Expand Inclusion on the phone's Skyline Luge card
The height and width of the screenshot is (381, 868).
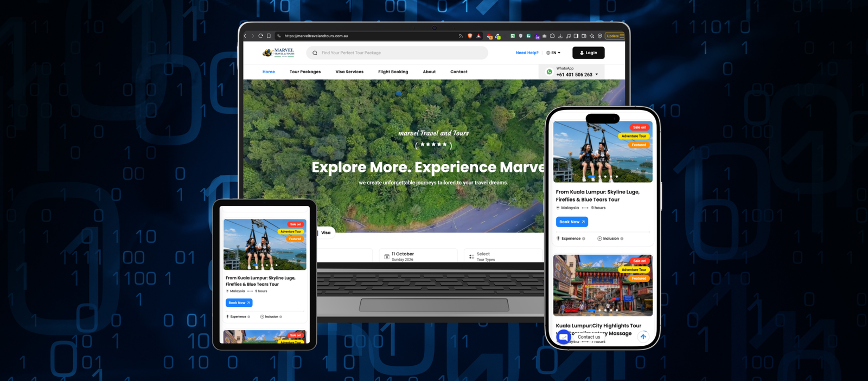[610, 238]
